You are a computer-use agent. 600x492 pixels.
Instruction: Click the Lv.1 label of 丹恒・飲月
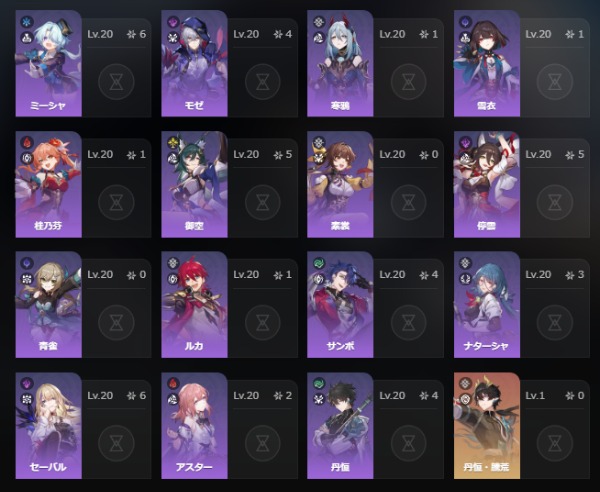point(535,396)
